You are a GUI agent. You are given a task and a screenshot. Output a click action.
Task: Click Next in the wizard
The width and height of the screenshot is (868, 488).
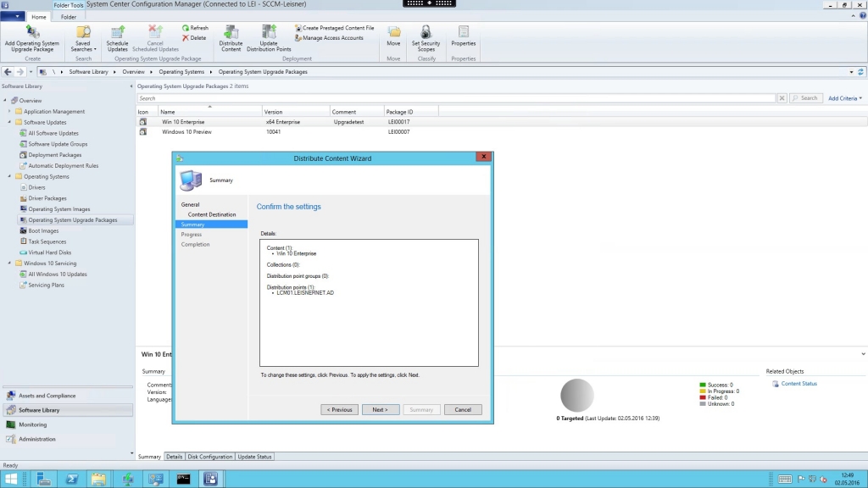click(x=381, y=409)
